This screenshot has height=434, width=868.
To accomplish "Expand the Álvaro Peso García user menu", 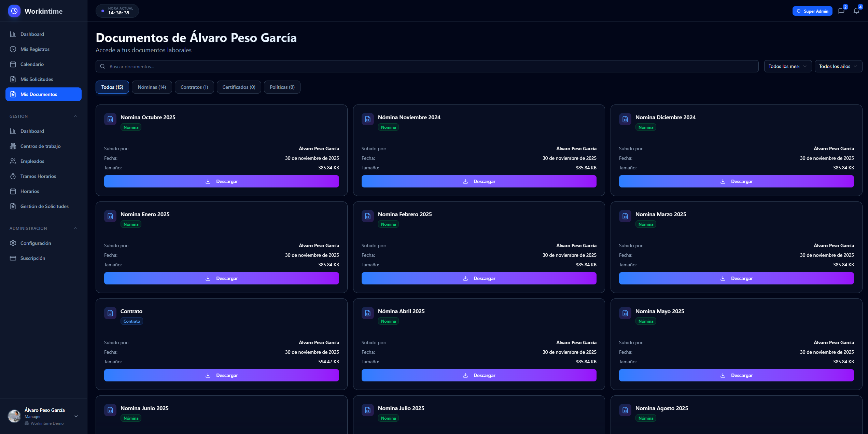I will tap(76, 416).
